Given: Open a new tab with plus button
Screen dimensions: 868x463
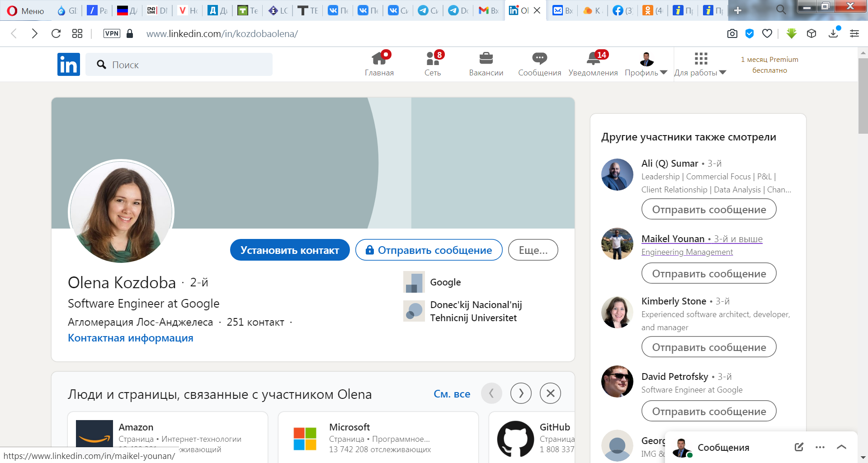Looking at the screenshot, I should pos(738,10).
